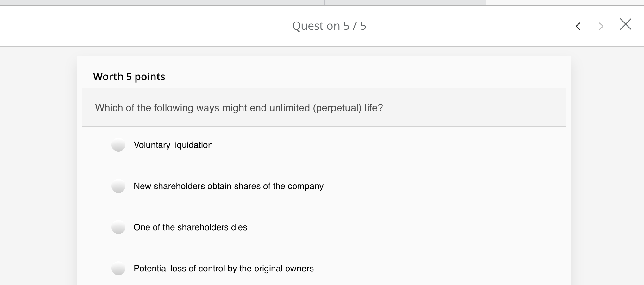Close the quiz with the X icon
644x285 pixels.
point(625,24)
